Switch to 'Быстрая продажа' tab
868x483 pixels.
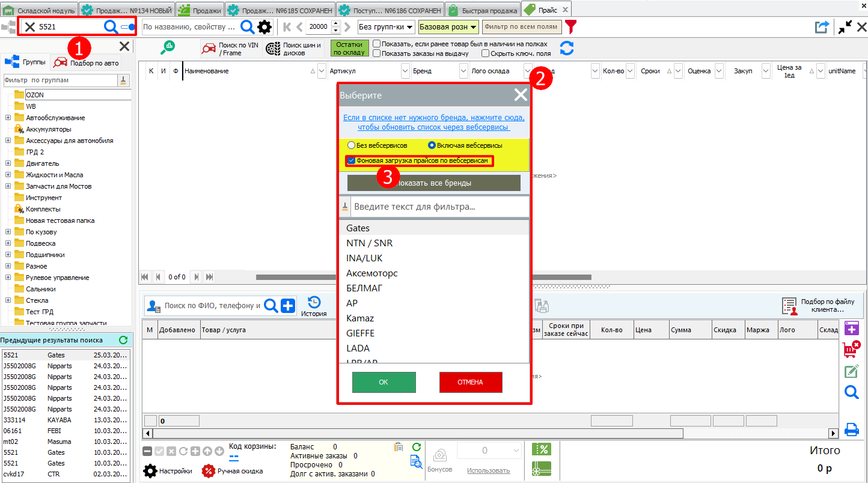point(483,10)
